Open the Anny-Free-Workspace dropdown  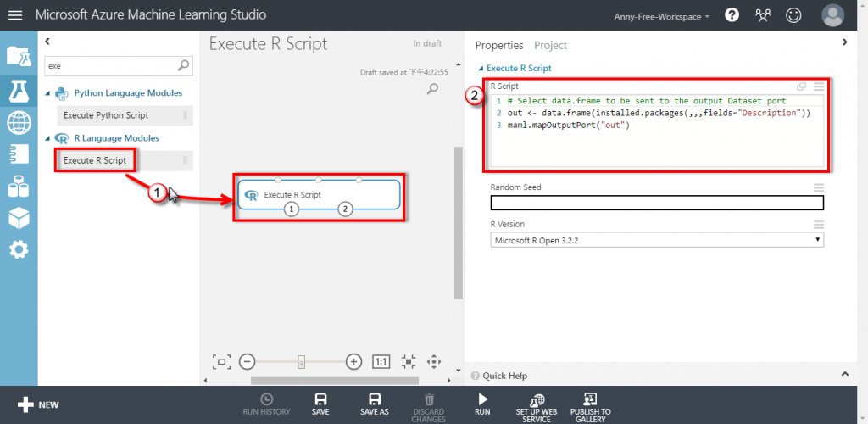tap(662, 17)
